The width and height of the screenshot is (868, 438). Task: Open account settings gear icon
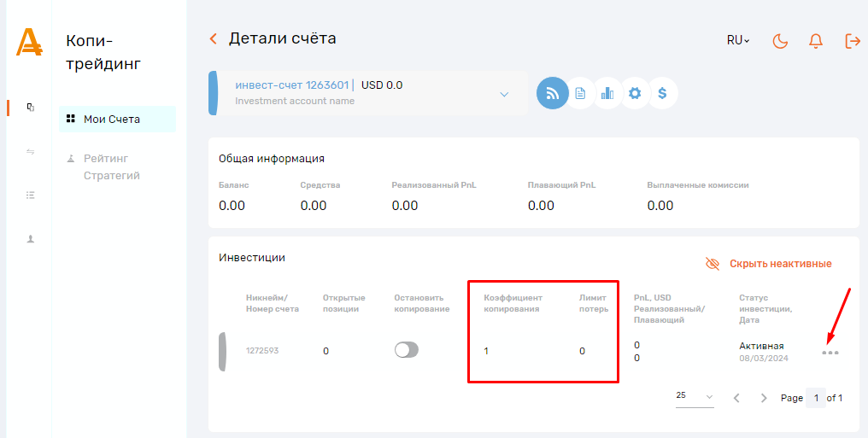[x=635, y=93]
